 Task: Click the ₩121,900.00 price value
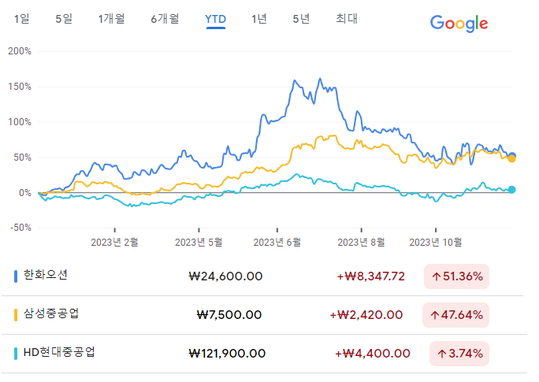point(227,353)
